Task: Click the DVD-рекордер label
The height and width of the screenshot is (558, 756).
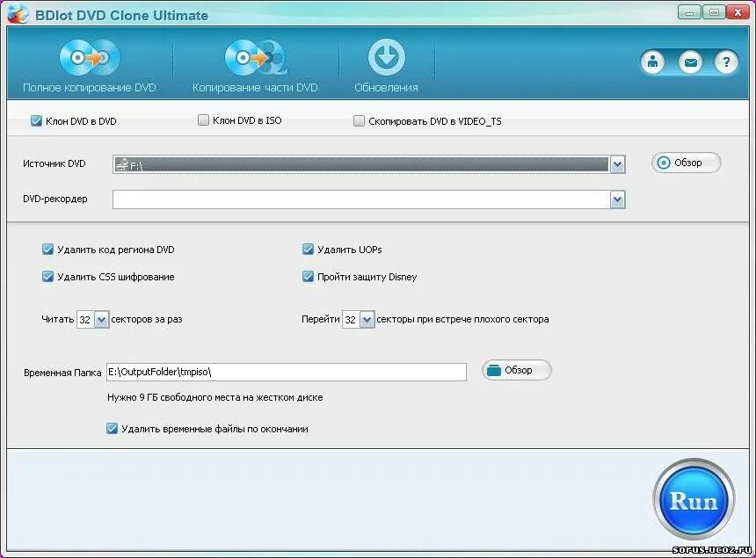Action: tap(55, 199)
